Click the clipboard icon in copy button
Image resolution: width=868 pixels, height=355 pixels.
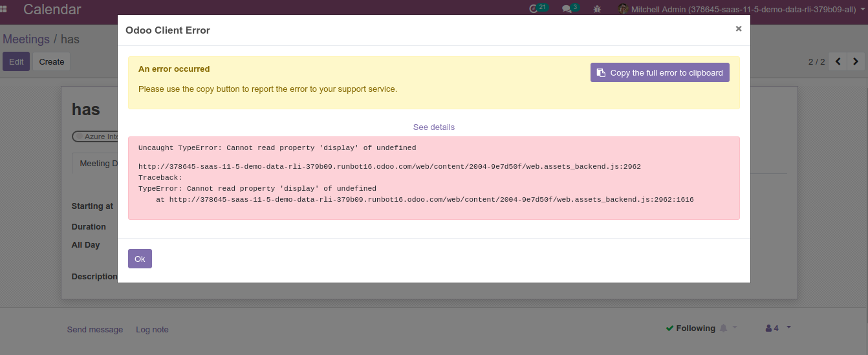[x=601, y=72]
